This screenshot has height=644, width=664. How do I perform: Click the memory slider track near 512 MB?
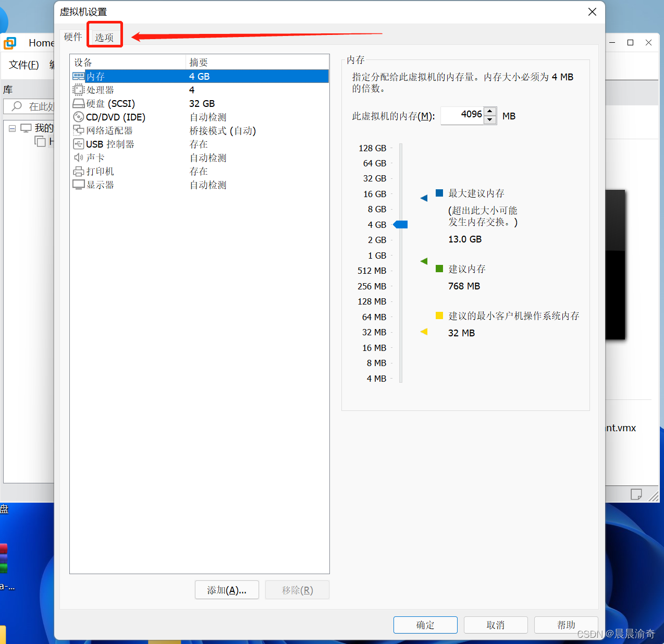click(x=401, y=271)
